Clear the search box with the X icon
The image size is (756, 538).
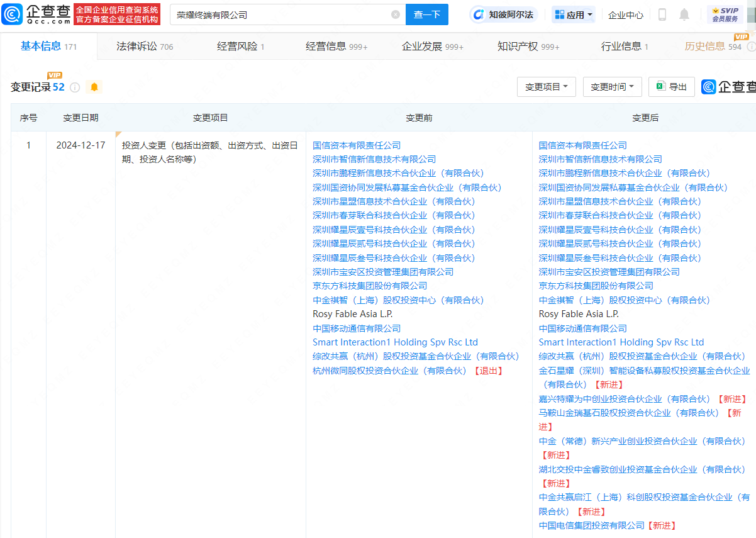tap(396, 14)
